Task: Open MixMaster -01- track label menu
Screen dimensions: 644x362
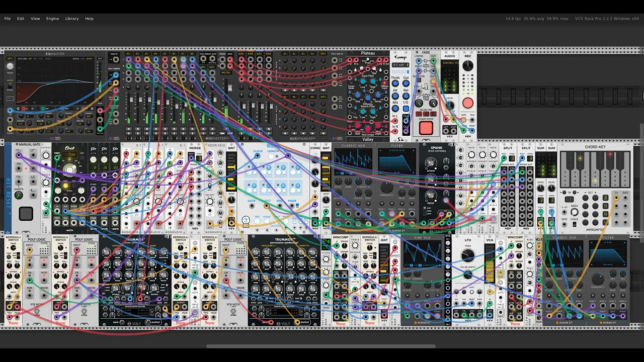Action: click(129, 53)
